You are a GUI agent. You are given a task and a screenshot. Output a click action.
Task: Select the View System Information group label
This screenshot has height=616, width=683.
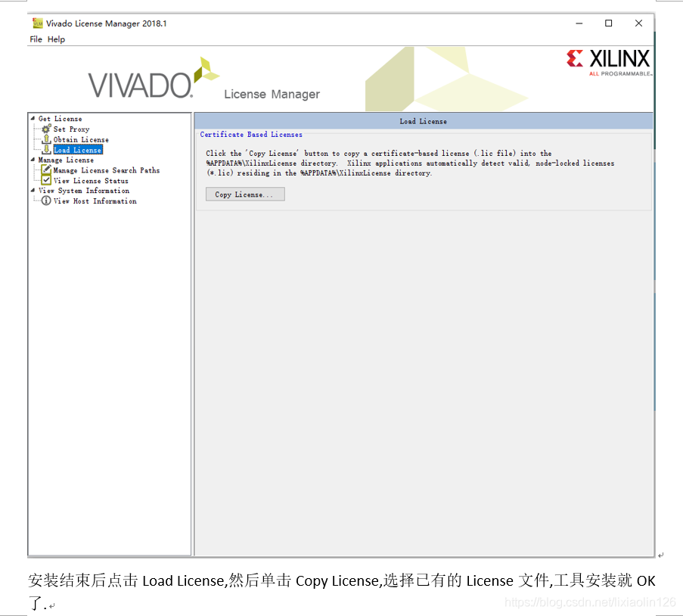click(84, 191)
